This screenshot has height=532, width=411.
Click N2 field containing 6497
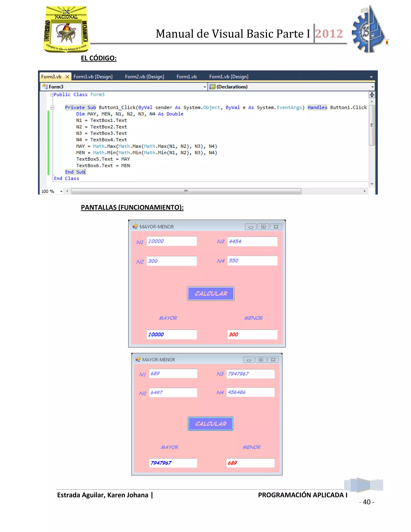(x=173, y=392)
